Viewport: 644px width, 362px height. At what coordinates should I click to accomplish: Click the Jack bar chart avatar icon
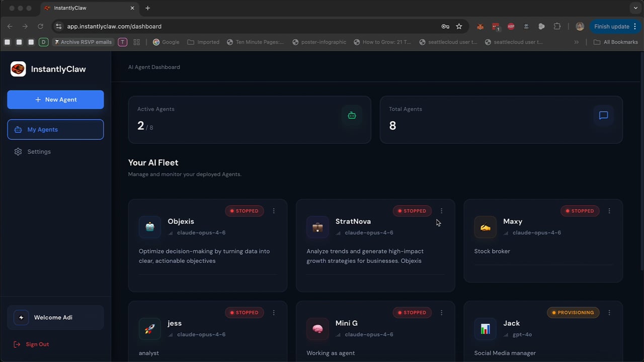click(x=485, y=329)
